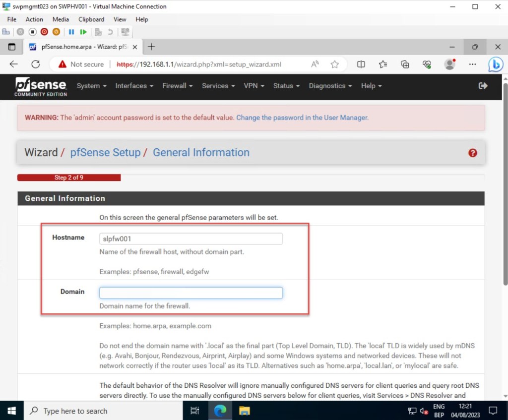Open the Diagnostics dropdown menu

point(330,86)
